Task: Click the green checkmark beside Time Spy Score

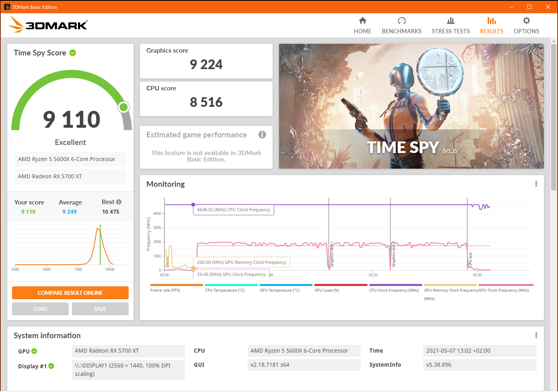Action: pos(73,52)
